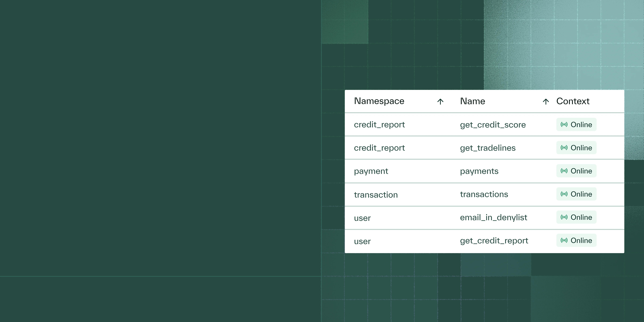
Task: Select the payments name cell
Action: (479, 171)
